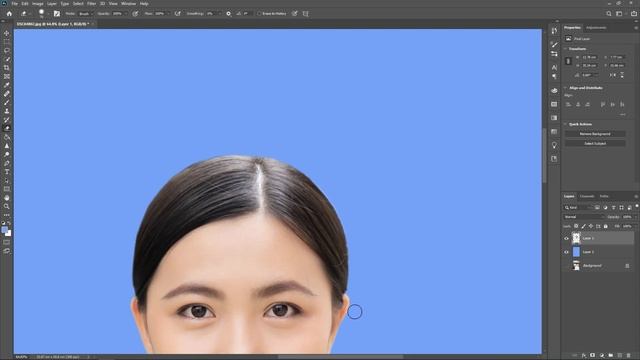
Task: Add a layer mask
Action: pyautogui.click(x=593, y=356)
